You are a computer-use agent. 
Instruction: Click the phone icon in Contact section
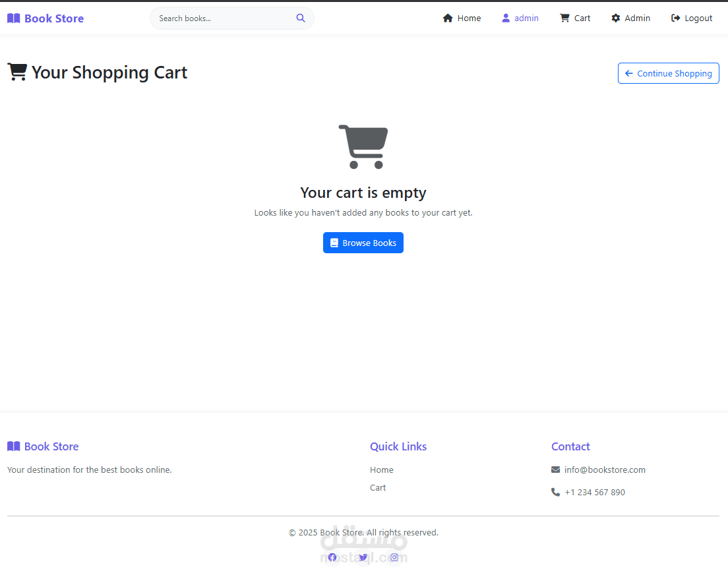coord(555,493)
